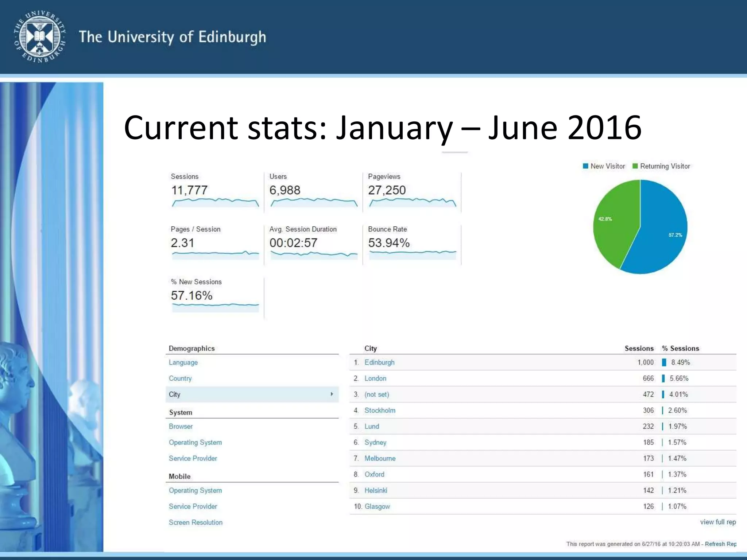This screenshot has width=747, height=560.
Task: Click the arrow on the City row
Action: (x=332, y=394)
